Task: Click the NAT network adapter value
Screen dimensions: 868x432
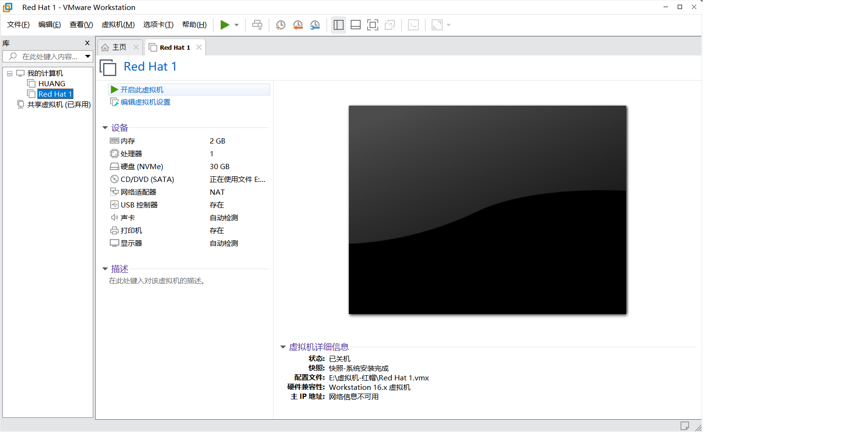Action: [217, 192]
